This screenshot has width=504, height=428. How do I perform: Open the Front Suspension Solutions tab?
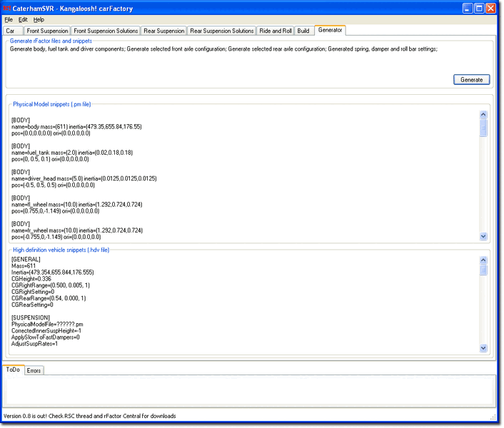pos(106,31)
